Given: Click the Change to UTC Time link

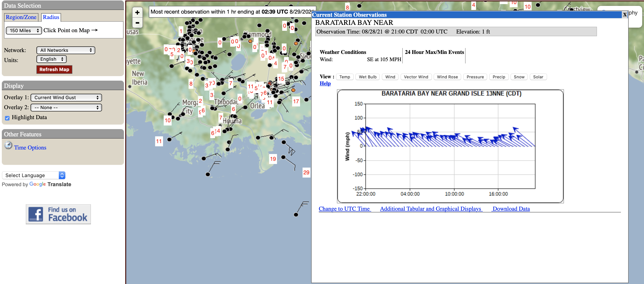Looking at the screenshot, I should pyautogui.click(x=344, y=209).
